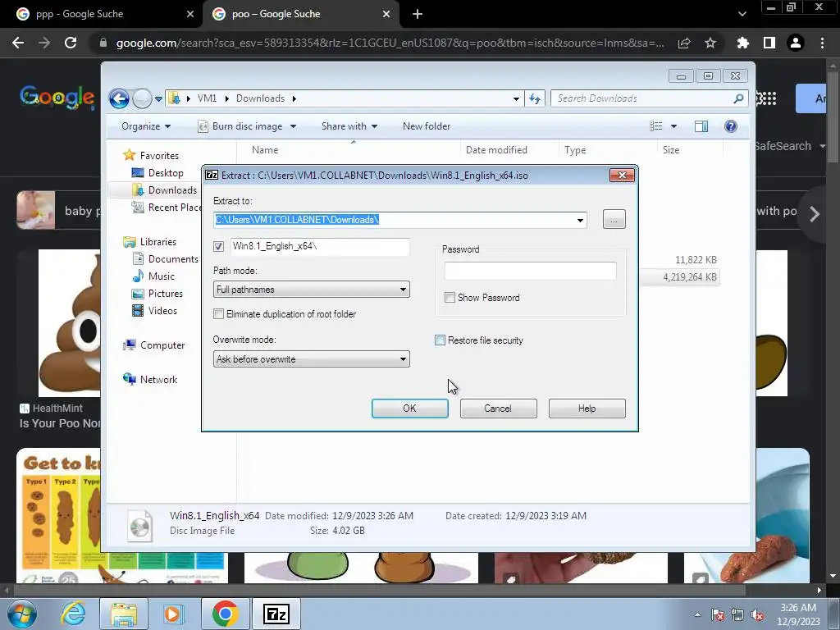The image size is (840, 630).
Task: Open Windows Media Player from taskbar
Action: (172, 614)
